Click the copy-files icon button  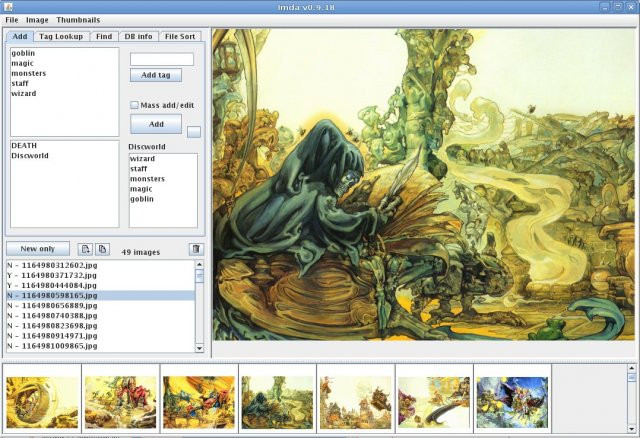point(102,249)
